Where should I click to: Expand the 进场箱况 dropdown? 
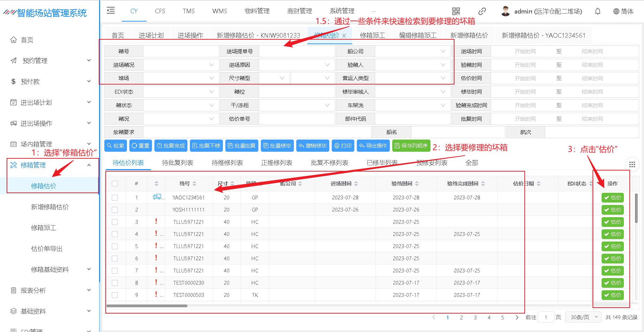(x=181, y=65)
